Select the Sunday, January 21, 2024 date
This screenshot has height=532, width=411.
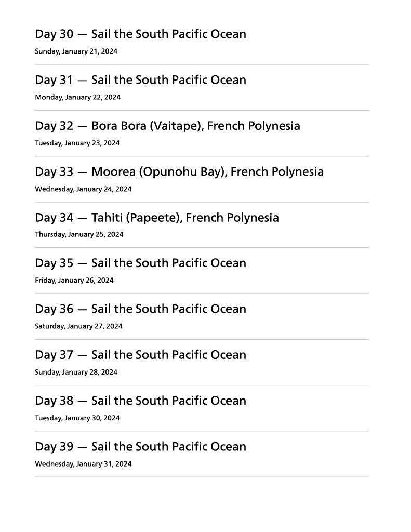(76, 51)
